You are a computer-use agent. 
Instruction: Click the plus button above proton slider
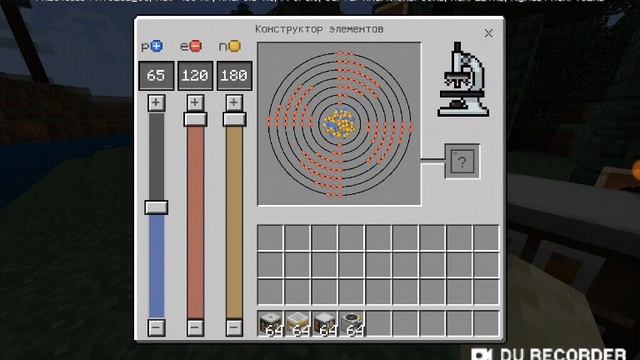156,102
